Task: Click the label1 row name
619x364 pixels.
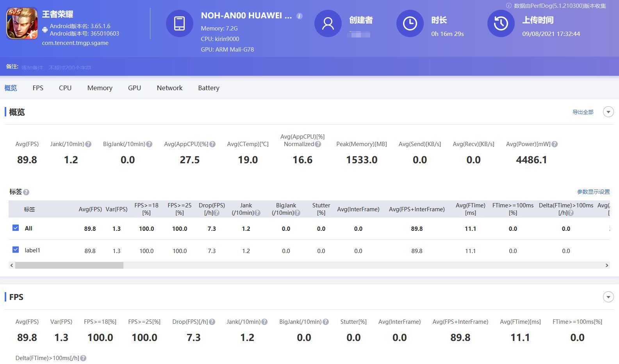Action: [32, 250]
